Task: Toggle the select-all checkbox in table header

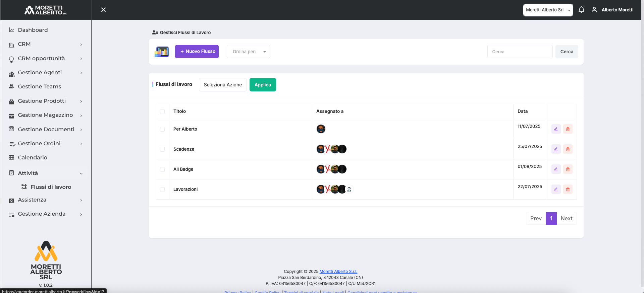Action: click(x=162, y=112)
